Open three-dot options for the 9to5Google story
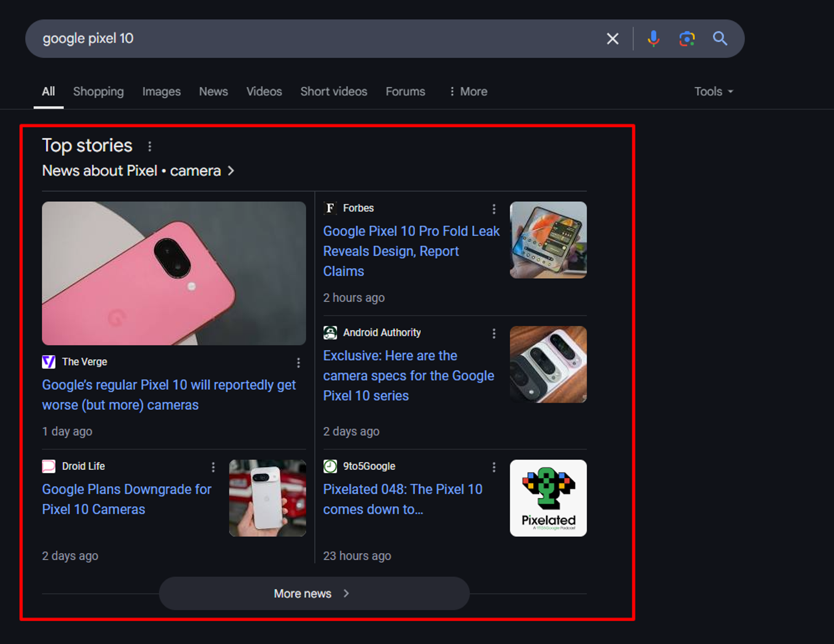The image size is (834, 644). [494, 467]
